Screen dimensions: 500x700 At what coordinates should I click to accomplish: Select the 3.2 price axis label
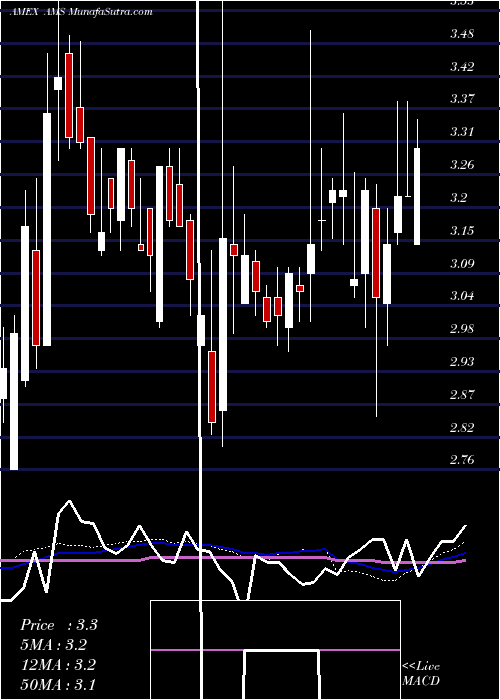point(459,197)
